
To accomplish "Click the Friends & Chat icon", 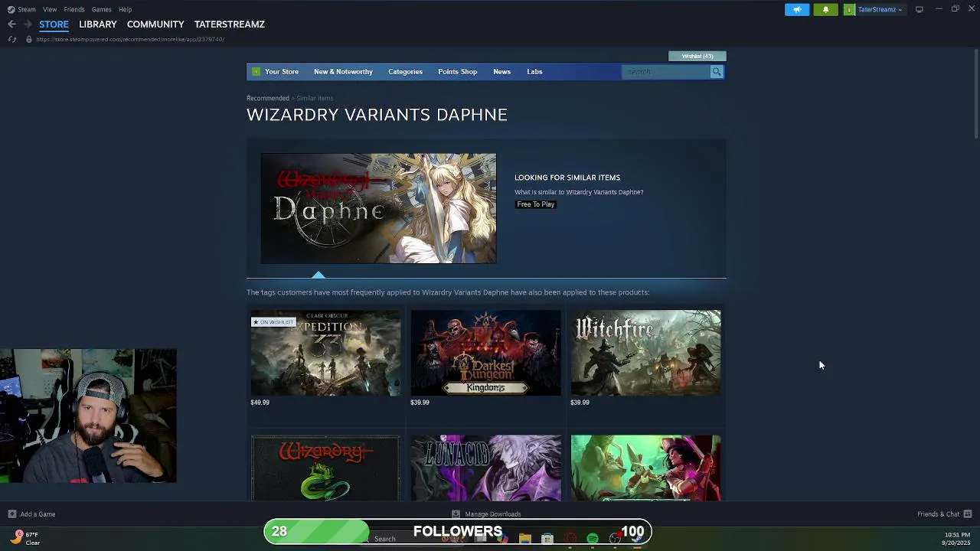I will click(968, 514).
